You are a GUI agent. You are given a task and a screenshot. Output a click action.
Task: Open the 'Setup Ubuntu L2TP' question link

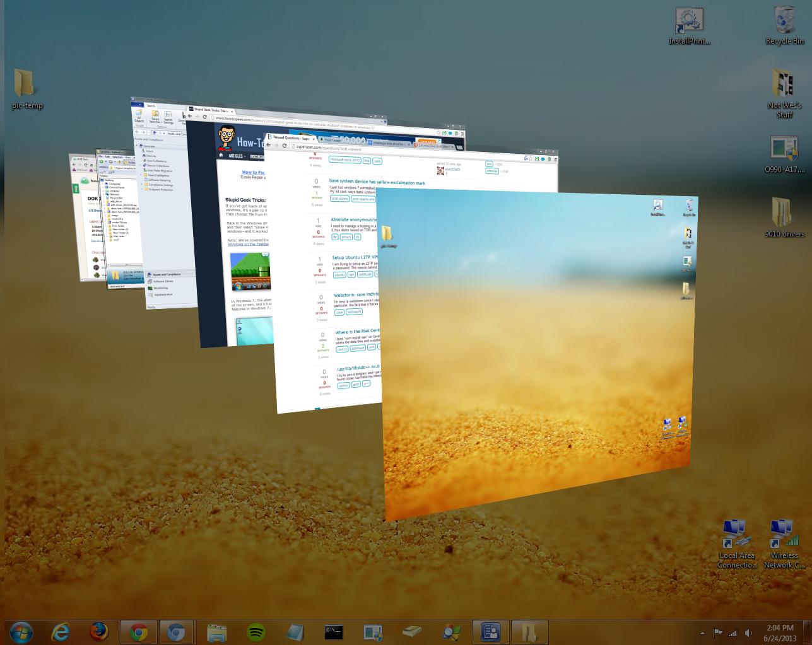[355, 258]
